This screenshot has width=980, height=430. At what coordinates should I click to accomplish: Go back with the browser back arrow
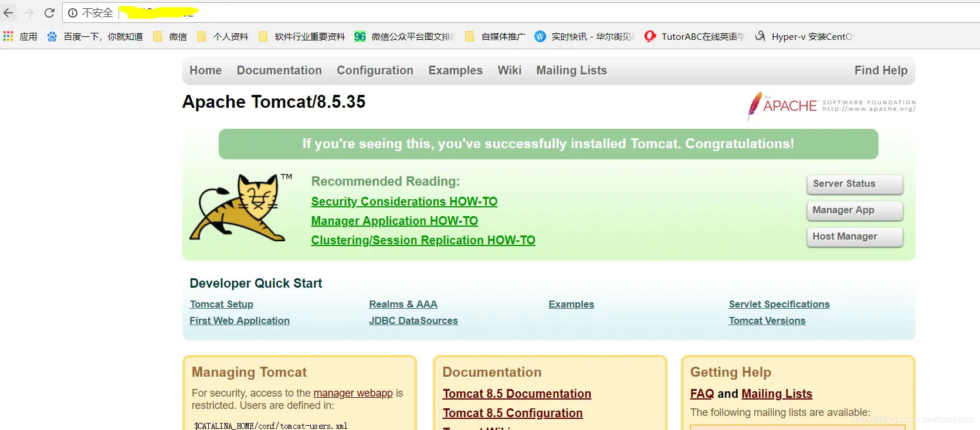coord(8,13)
